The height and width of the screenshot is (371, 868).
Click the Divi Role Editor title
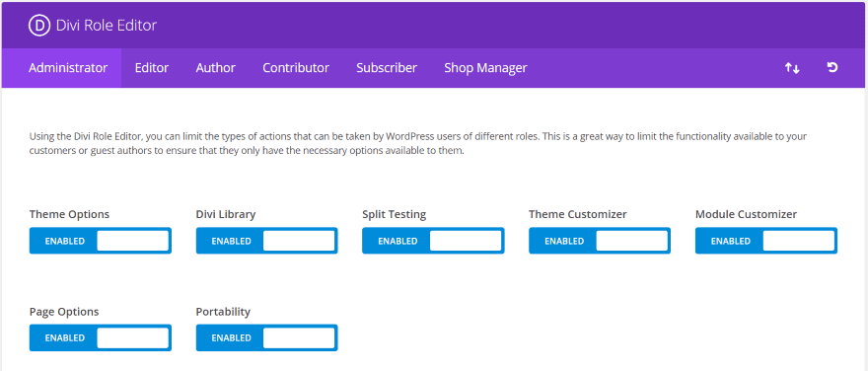pyautogui.click(x=107, y=26)
